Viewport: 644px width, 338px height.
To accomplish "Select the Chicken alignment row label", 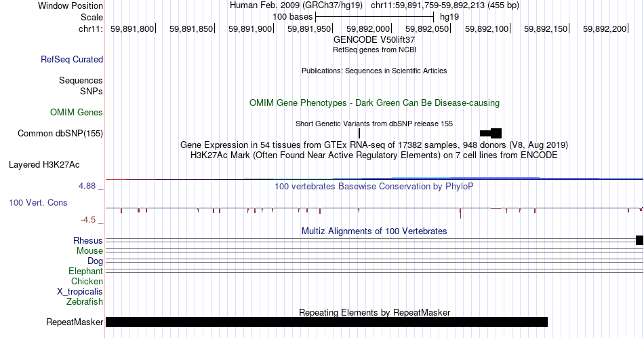I will pos(87,281).
